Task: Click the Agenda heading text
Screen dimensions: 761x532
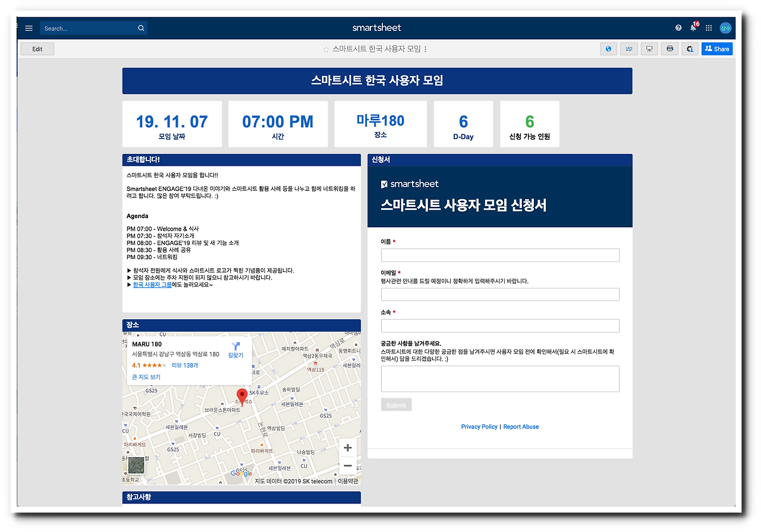Action: pos(137,216)
